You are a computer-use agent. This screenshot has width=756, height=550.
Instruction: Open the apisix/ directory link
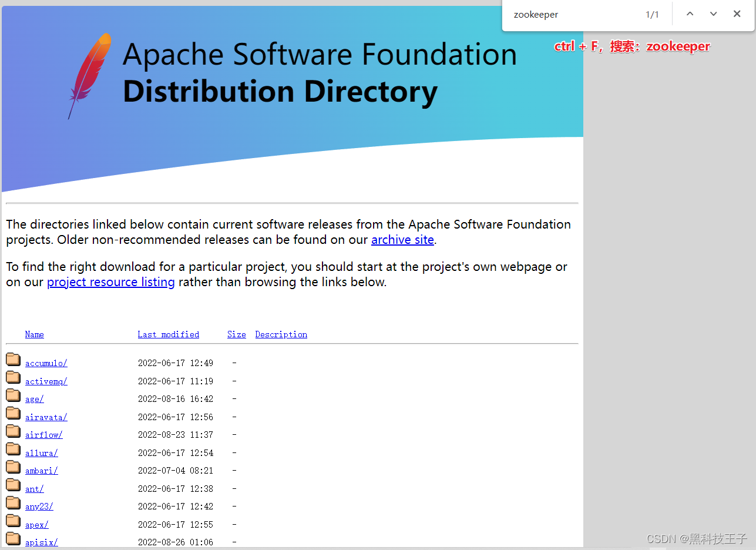pos(42,542)
